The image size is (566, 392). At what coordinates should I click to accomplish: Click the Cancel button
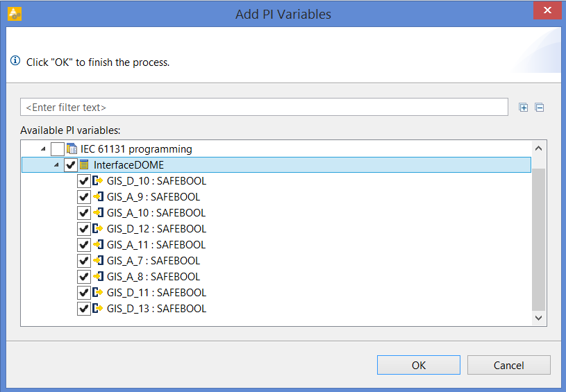click(509, 365)
